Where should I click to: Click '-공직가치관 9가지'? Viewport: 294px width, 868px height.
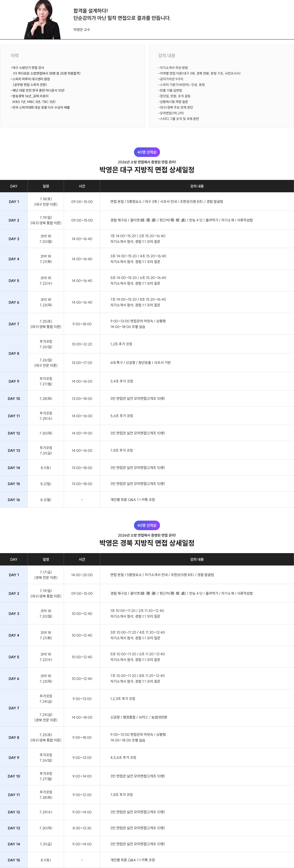click(x=171, y=79)
